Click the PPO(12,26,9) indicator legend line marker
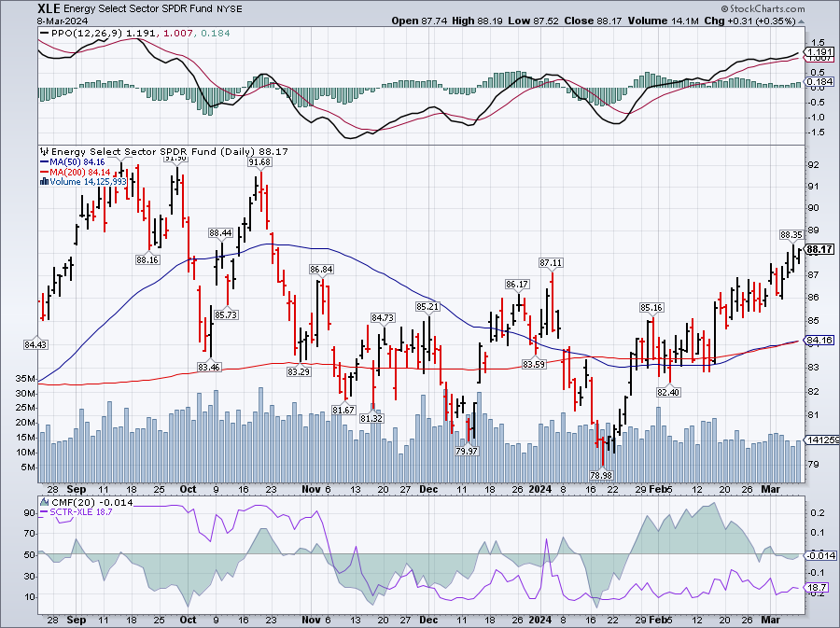 click(44, 34)
